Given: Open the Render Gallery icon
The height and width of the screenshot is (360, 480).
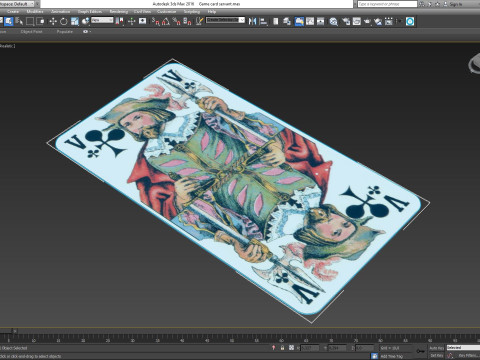Looking at the screenshot, I should 389,22.
